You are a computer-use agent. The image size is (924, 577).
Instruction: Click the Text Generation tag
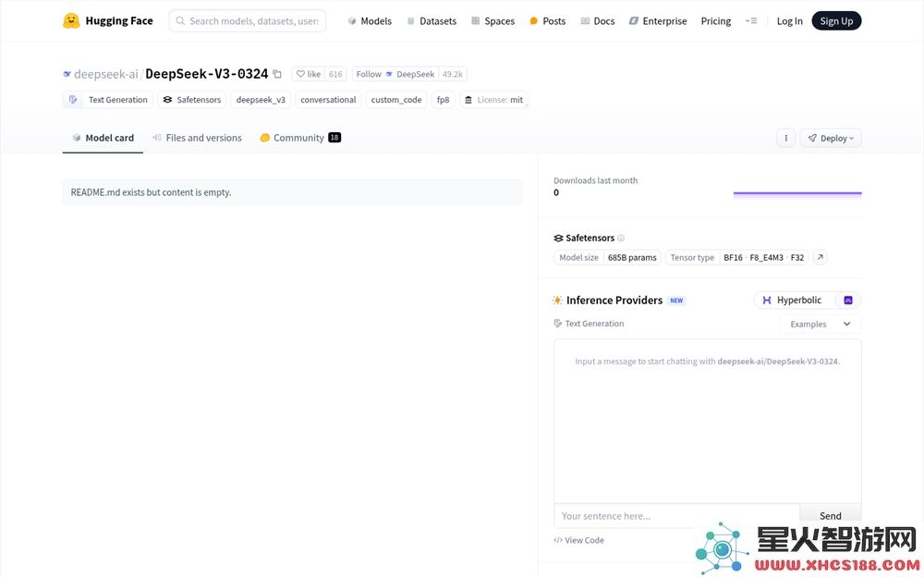coord(108,100)
